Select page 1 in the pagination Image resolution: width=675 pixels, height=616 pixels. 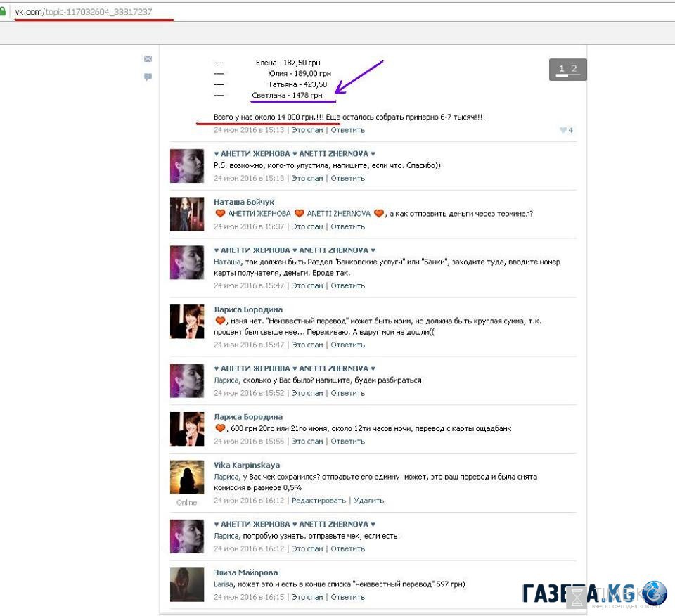(x=561, y=69)
